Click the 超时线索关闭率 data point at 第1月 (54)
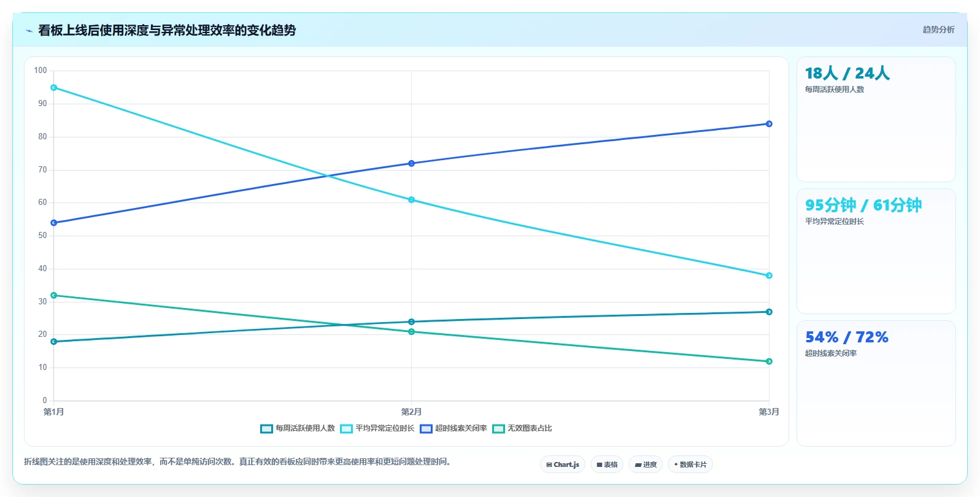Image resolution: width=980 pixels, height=497 pixels. pos(54,223)
